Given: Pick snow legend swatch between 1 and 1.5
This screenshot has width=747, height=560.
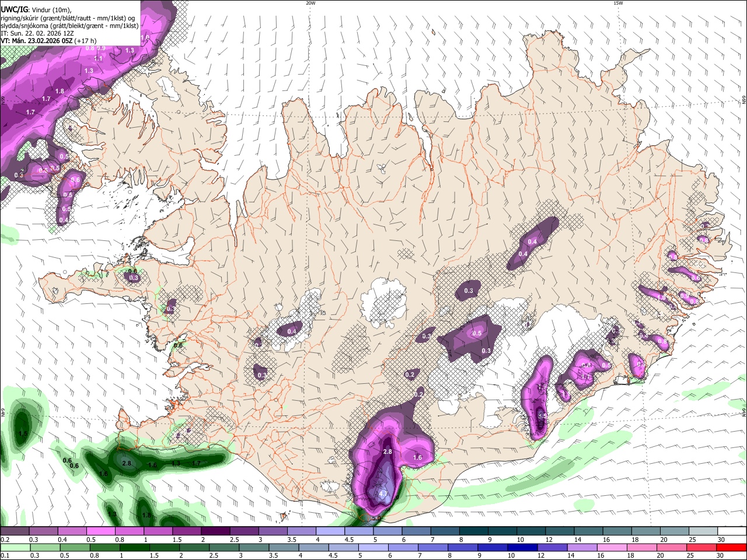Looking at the screenshot, I should [x=158, y=531].
